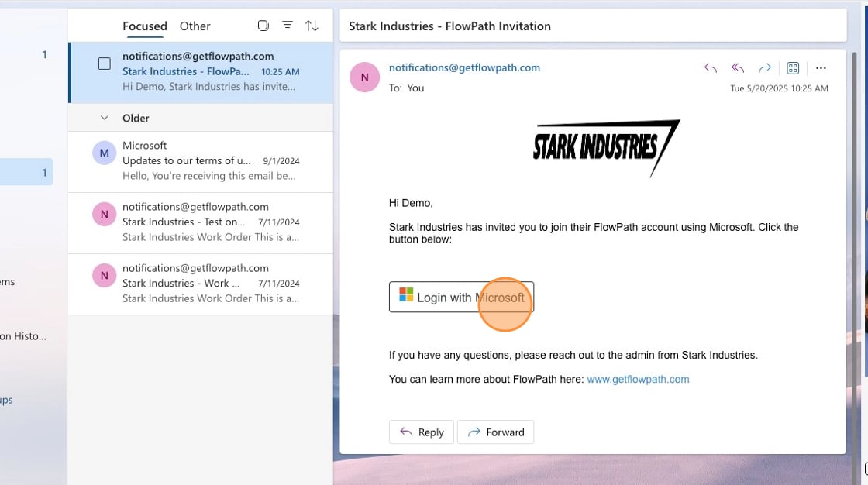The width and height of the screenshot is (868, 485).
Task: Click the Login with Microsoft button
Action: [x=461, y=297]
